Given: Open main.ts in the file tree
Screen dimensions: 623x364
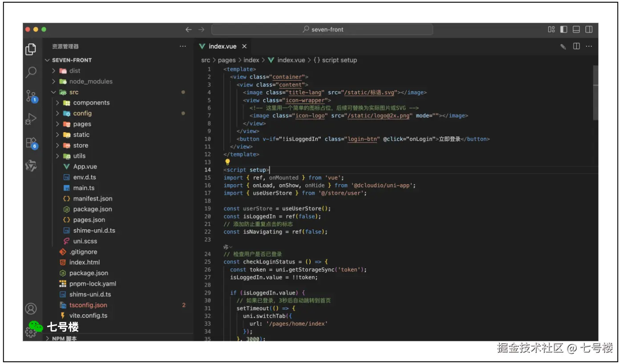Looking at the screenshot, I should point(84,188).
